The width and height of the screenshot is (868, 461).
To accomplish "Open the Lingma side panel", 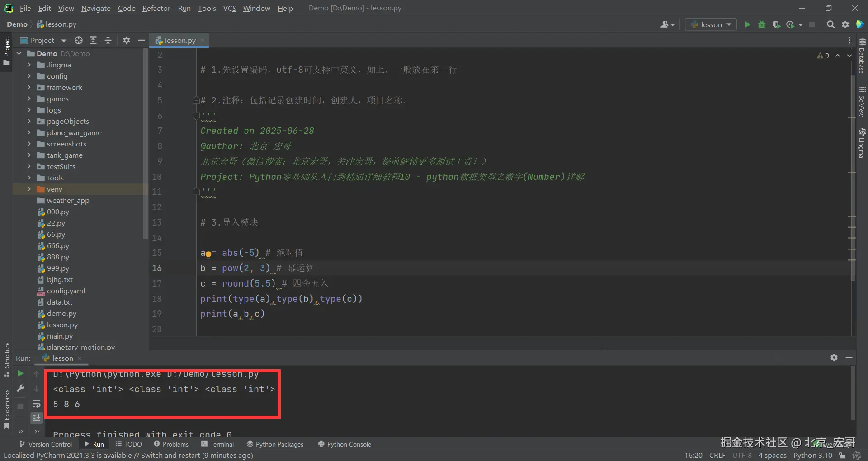I will [x=862, y=143].
